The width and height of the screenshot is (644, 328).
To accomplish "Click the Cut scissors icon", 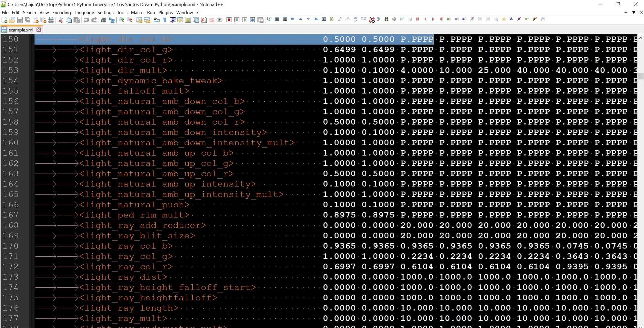I will tap(61, 20).
